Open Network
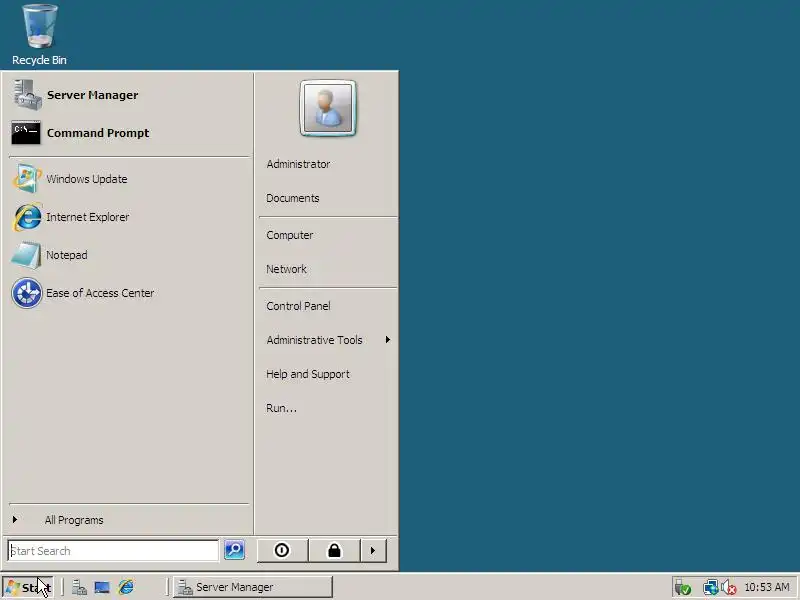800x600 pixels. (x=286, y=269)
